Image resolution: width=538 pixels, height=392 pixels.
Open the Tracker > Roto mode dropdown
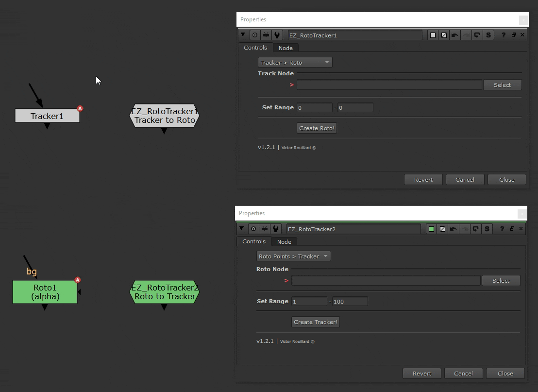[294, 62]
